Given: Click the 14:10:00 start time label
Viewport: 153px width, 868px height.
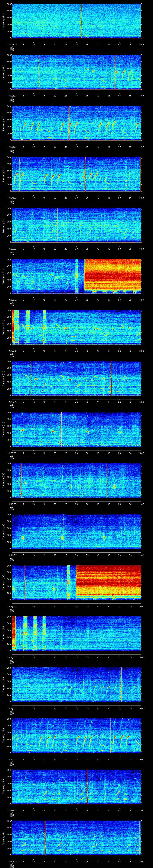Looking at the screenshot, I should pyautogui.click(x=12, y=504).
